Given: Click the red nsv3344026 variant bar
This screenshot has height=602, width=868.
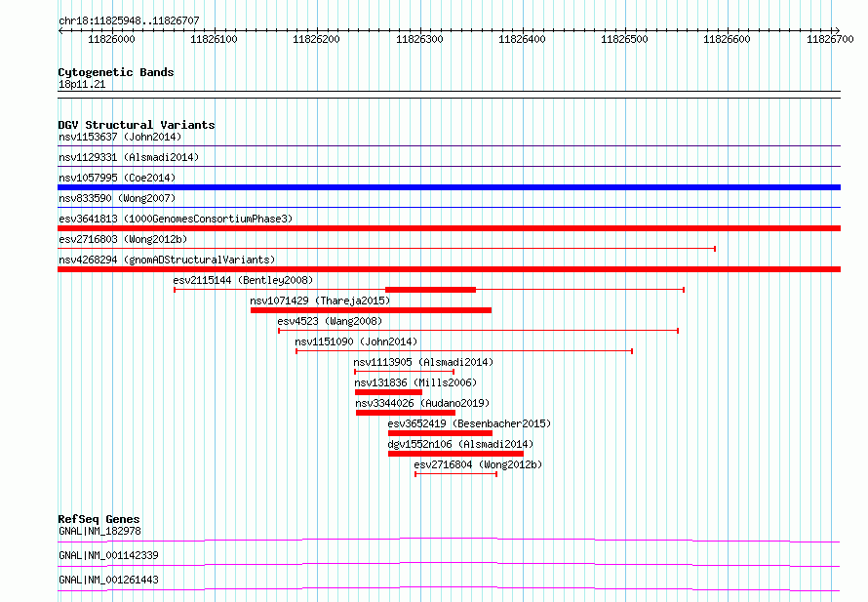Looking at the screenshot, I should (x=406, y=413).
